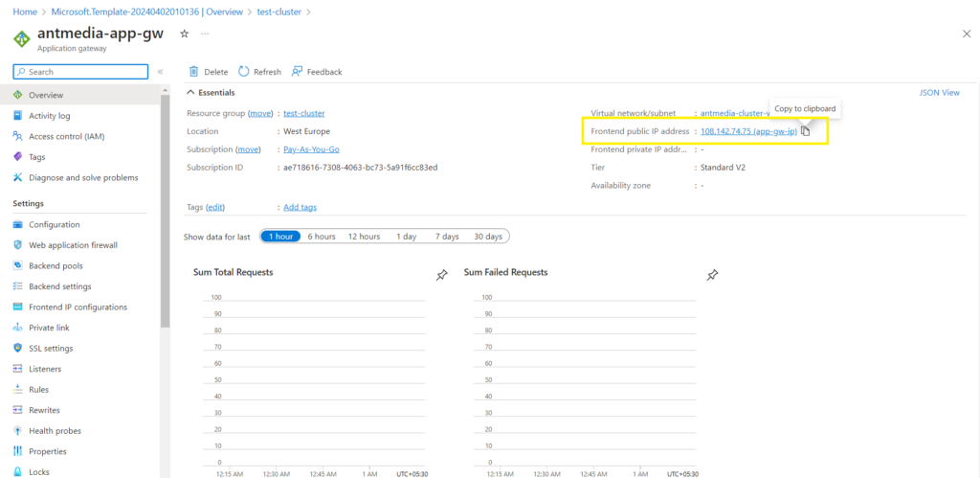The image size is (980, 478).
Task: Click the Health probes icon
Action: click(17, 430)
